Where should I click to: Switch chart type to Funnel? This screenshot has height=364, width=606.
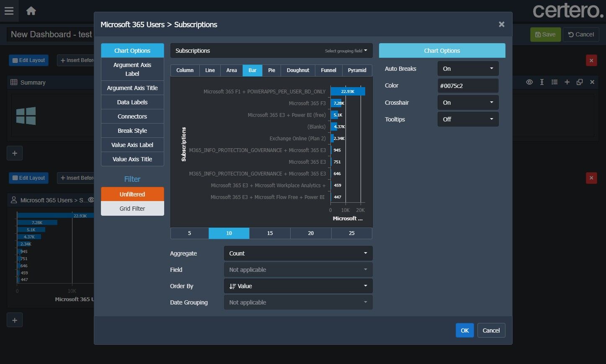[x=329, y=70]
